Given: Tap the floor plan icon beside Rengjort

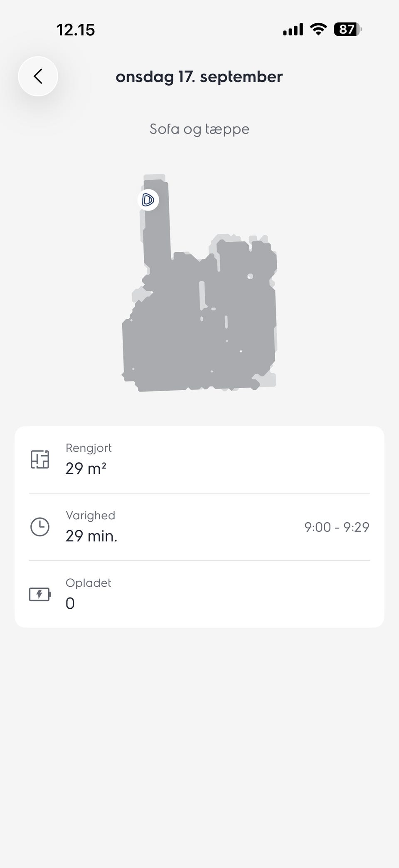Looking at the screenshot, I should point(40,459).
